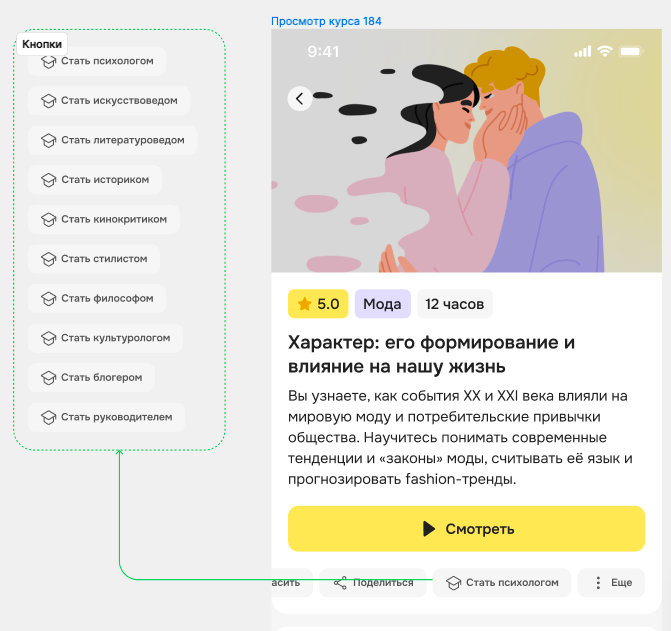671x631 pixels.
Task: Click the Стать литературоведом button
Action: click(x=113, y=140)
